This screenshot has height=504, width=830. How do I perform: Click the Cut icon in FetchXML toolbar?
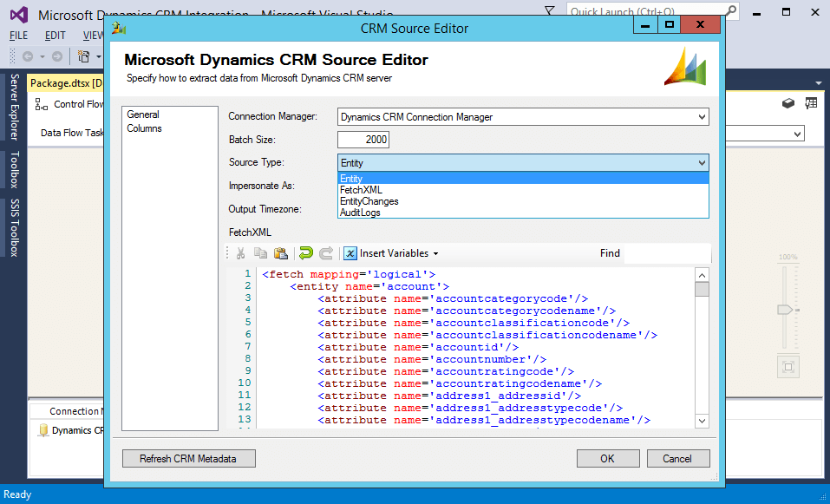[x=240, y=253]
